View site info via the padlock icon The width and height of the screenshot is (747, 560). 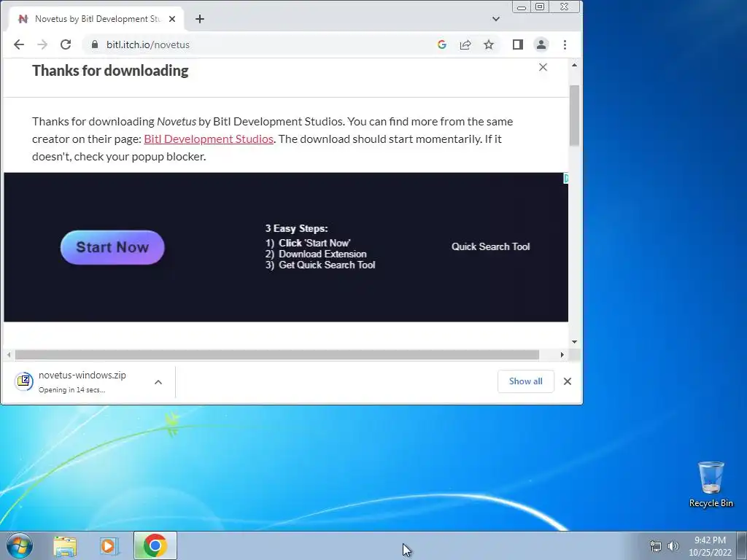[x=95, y=44]
